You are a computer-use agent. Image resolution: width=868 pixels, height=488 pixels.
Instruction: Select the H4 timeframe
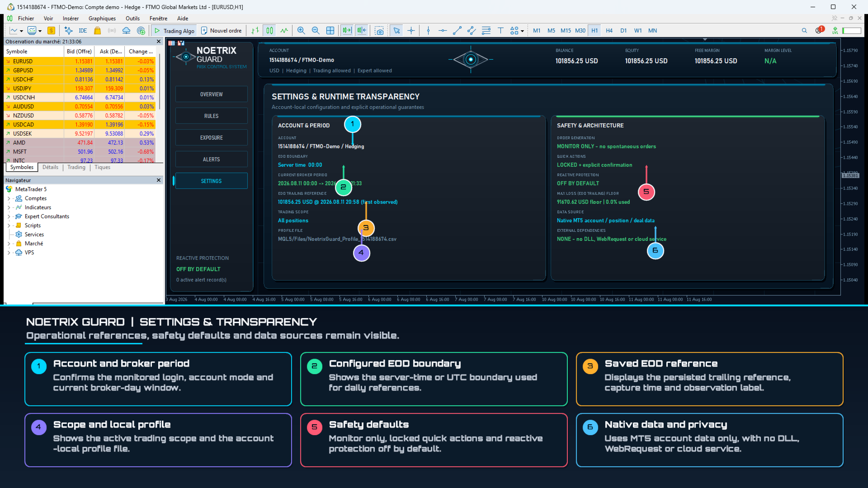point(609,31)
